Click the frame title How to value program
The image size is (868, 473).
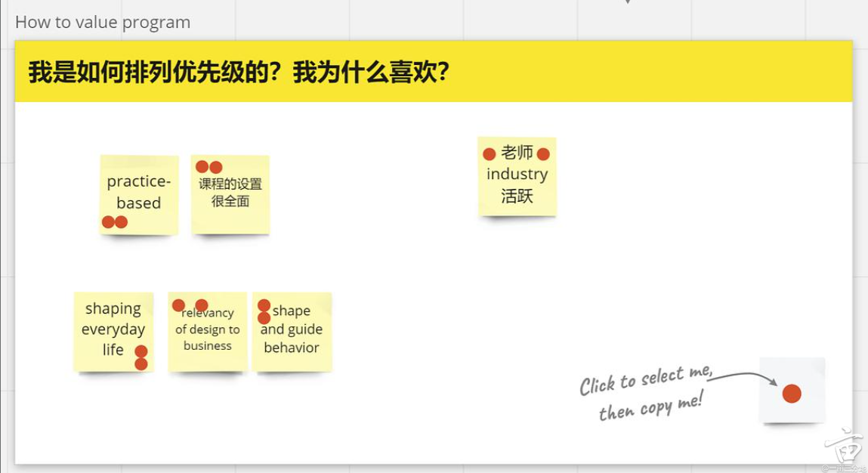point(103,23)
